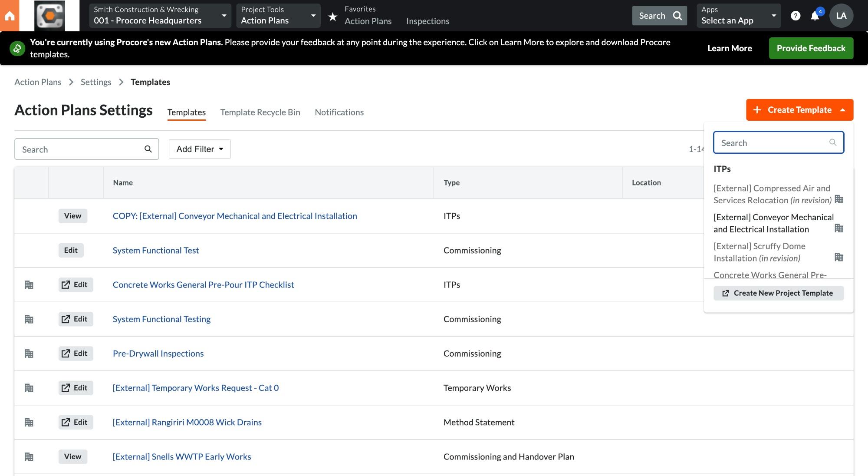Viewport: 868px width, 476px height.
Task: Click the Home icon in top bar
Action: pyautogui.click(x=10, y=16)
